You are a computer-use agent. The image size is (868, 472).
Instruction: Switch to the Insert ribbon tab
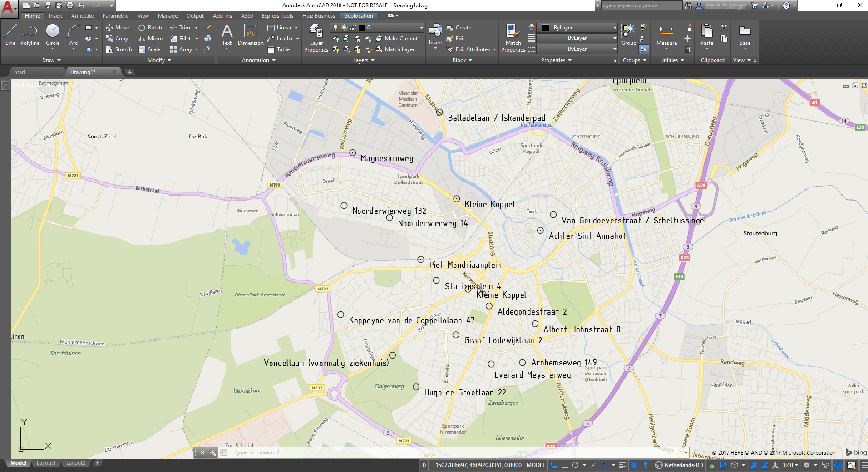(x=55, y=16)
